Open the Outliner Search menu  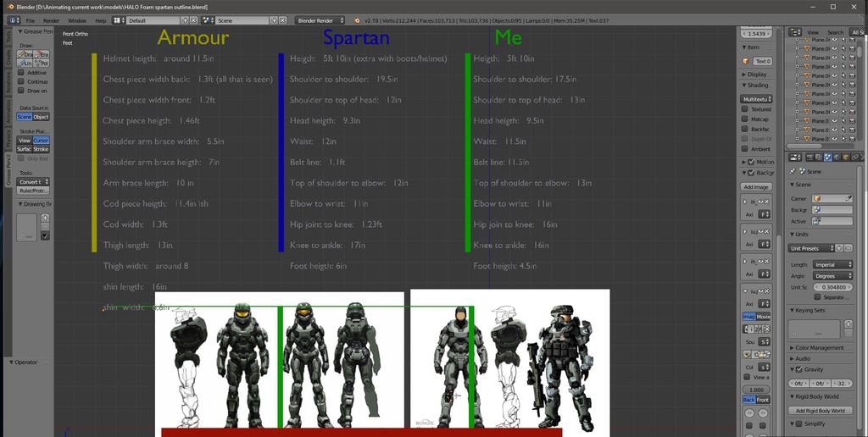point(835,33)
